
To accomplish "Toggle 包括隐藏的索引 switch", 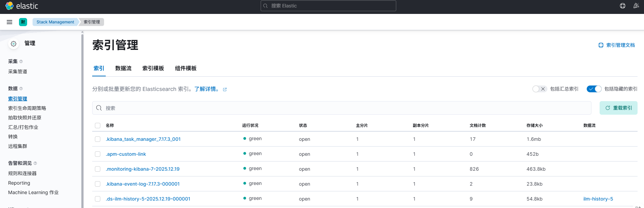I will click(594, 89).
